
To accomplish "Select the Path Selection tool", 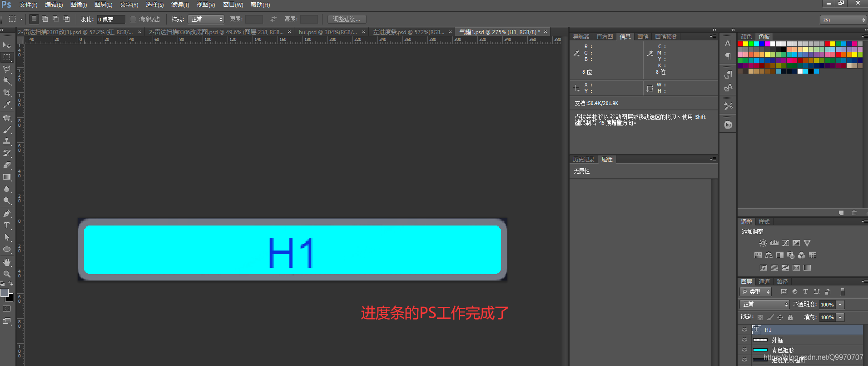I will 7,237.
